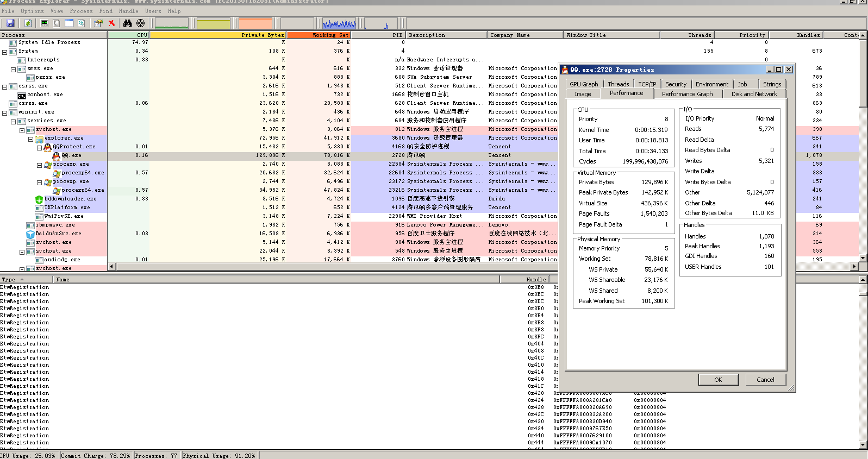868x459 pixels.
Task: Open System Information graph icon in toolbar
Action: pyautogui.click(x=45, y=23)
